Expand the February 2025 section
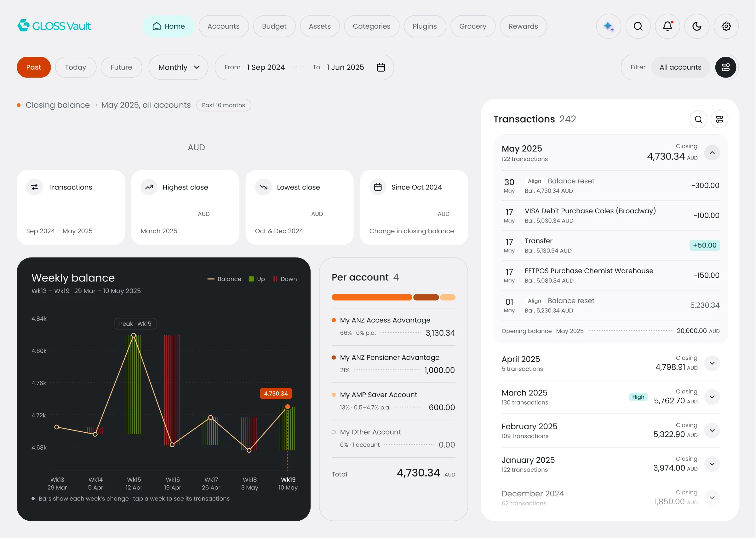Image resolution: width=756 pixels, height=538 pixels. pyautogui.click(x=712, y=430)
